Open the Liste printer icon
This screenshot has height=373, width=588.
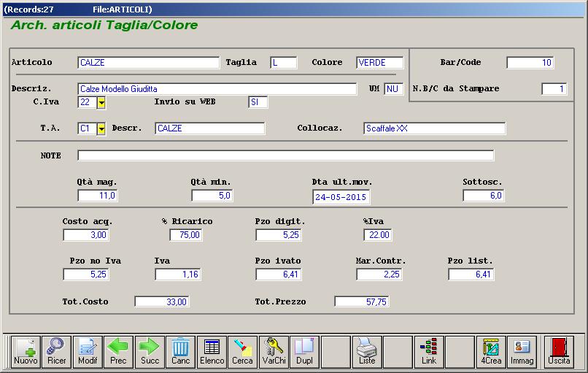coord(367,352)
